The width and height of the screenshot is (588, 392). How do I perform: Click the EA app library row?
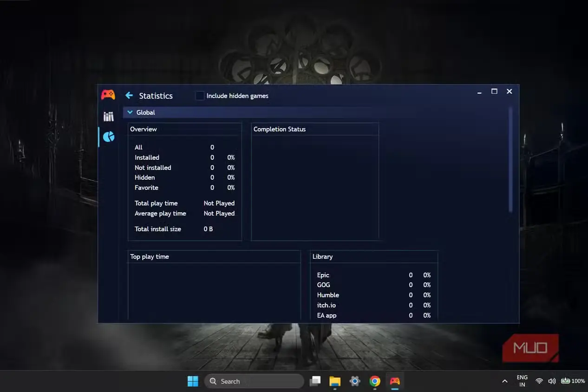click(374, 315)
